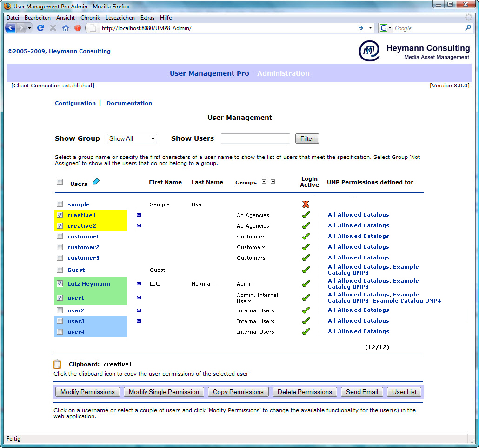Open All Allowed Catalogs link for user2
Viewport: 479px width, 448px height.
pos(359,310)
